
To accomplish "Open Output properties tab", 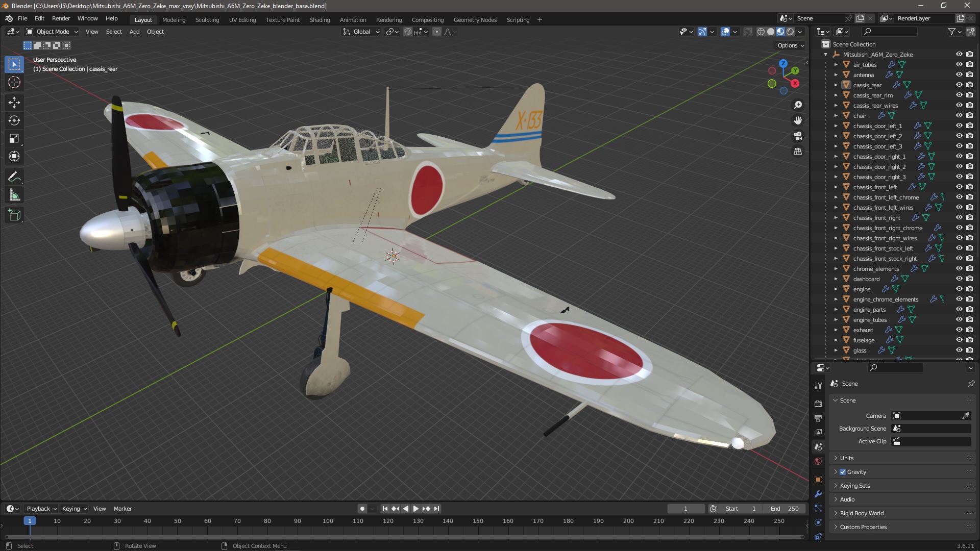I will tap(818, 418).
